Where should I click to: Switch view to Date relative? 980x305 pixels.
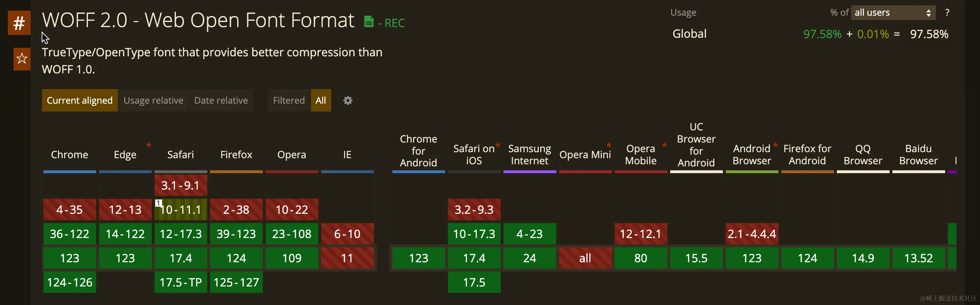click(221, 100)
